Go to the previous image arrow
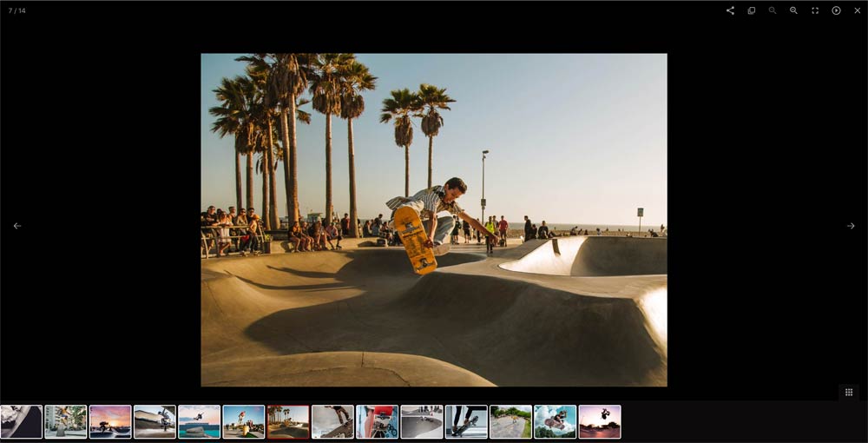The height and width of the screenshot is (443, 868). click(17, 226)
